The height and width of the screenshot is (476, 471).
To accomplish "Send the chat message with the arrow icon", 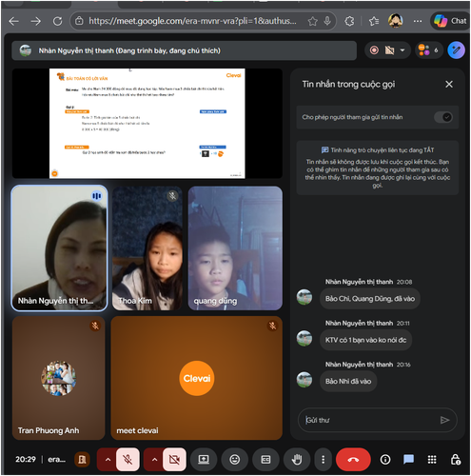I will [x=445, y=420].
